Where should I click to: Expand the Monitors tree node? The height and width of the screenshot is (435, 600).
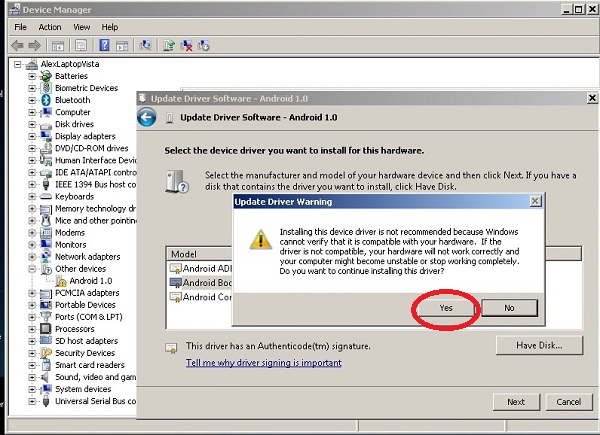[32, 245]
